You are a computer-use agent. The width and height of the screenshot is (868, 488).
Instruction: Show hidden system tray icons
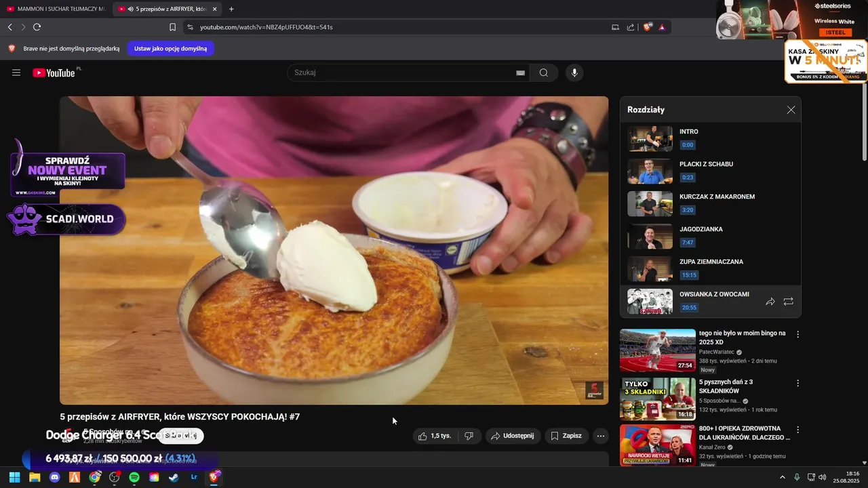click(x=782, y=477)
